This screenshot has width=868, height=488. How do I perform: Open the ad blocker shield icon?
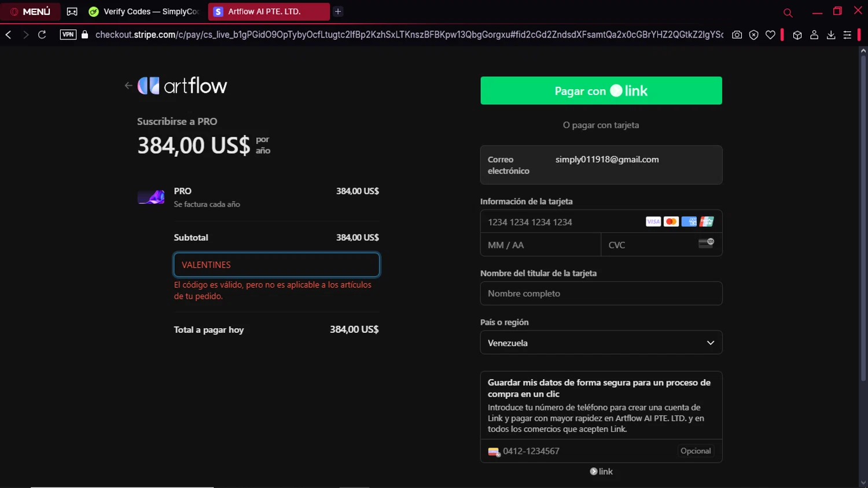pyautogui.click(x=753, y=35)
